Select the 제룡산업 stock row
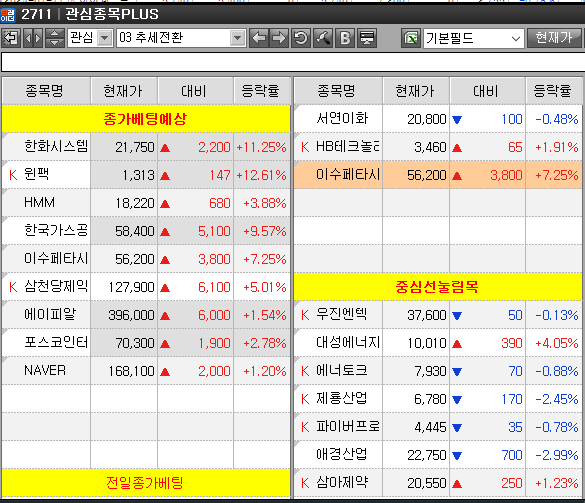Viewport: 585px width, 503px height. click(438, 399)
